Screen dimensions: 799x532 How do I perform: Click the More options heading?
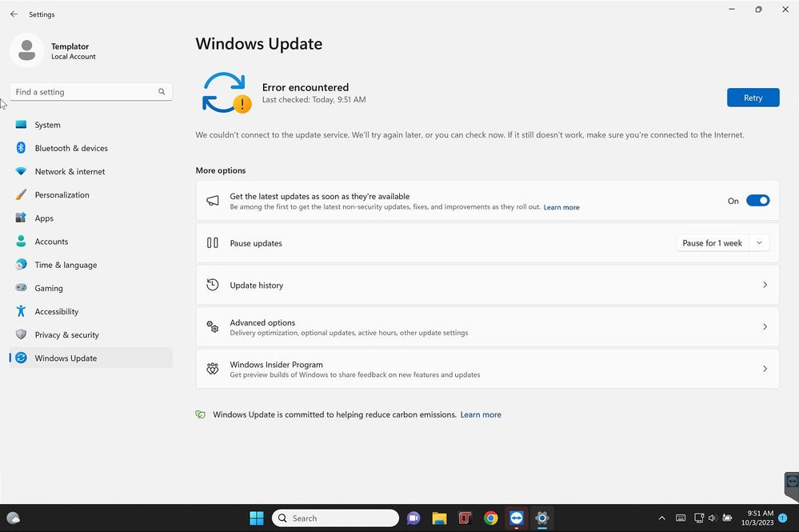[x=221, y=170]
